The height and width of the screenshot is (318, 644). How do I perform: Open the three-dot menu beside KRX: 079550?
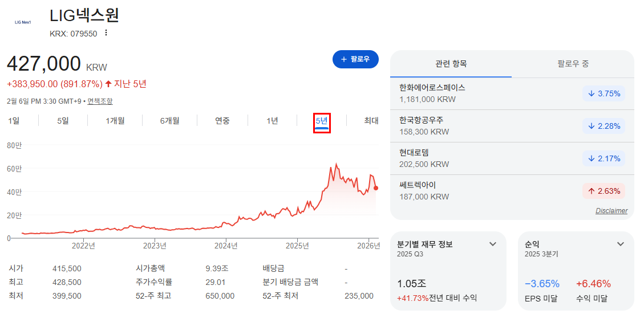pos(106,33)
